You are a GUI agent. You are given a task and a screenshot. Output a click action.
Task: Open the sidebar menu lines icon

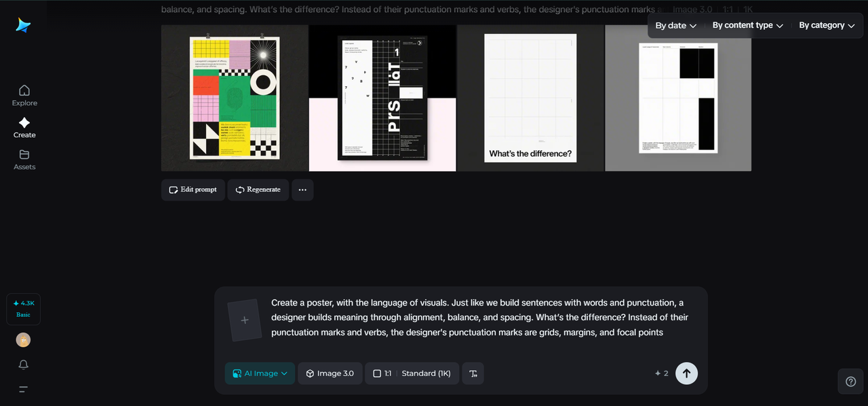click(24, 389)
